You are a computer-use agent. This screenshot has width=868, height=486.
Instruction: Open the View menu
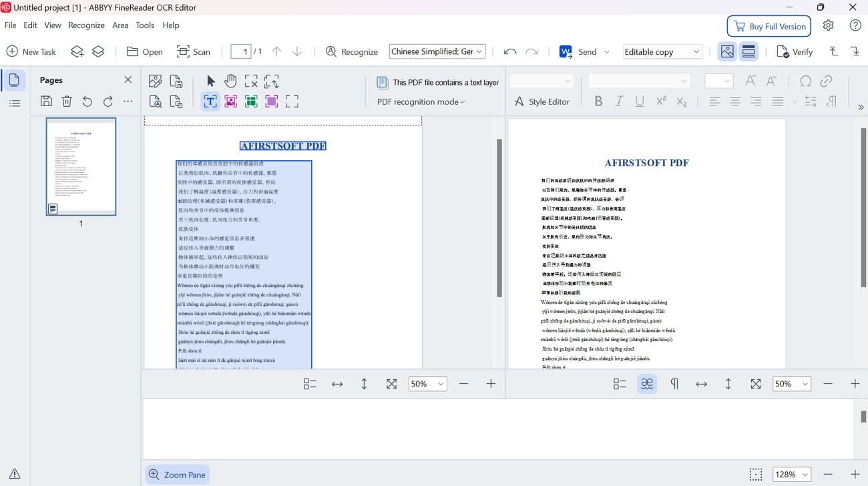pos(53,25)
